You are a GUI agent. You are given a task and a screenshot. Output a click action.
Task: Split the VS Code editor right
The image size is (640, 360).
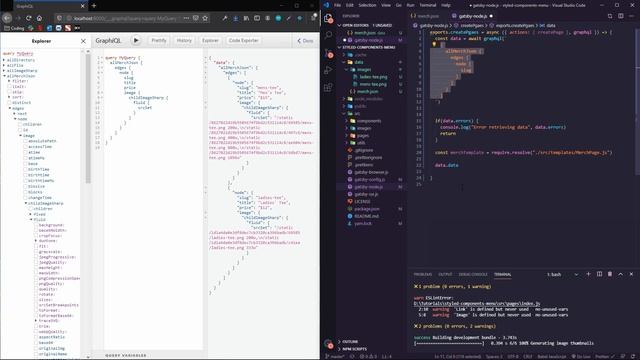tap(621, 16)
